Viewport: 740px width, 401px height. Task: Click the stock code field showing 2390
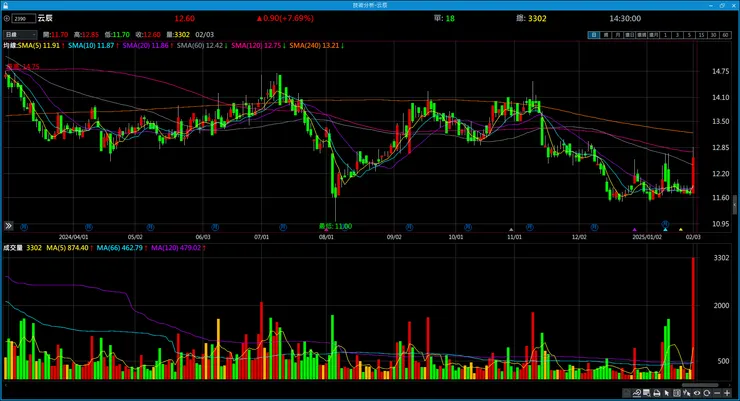24,19
